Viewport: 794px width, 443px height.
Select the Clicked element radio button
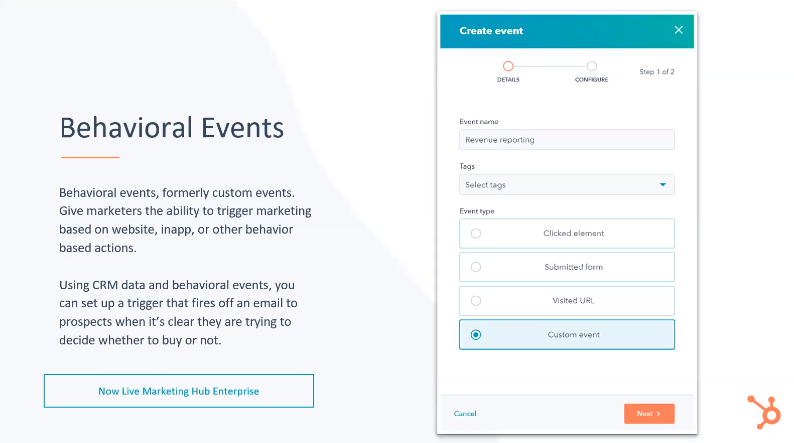475,233
